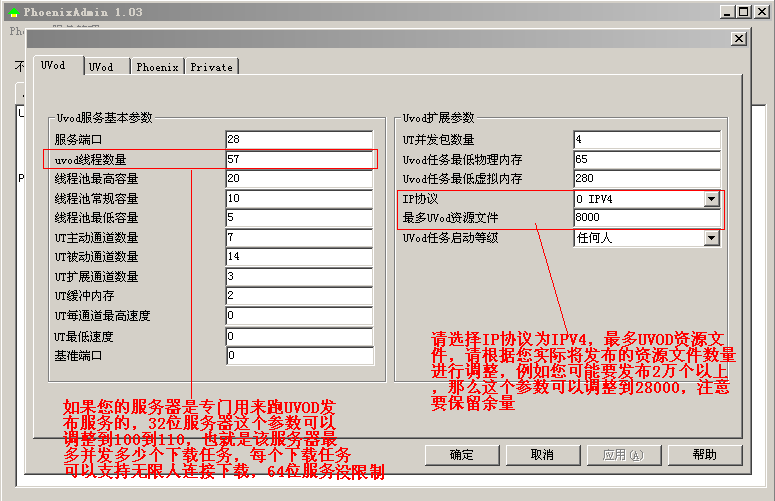This screenshot has height=501, width=775.
Task: Click the 线程池最高容量 field
Action: point(299,178)
